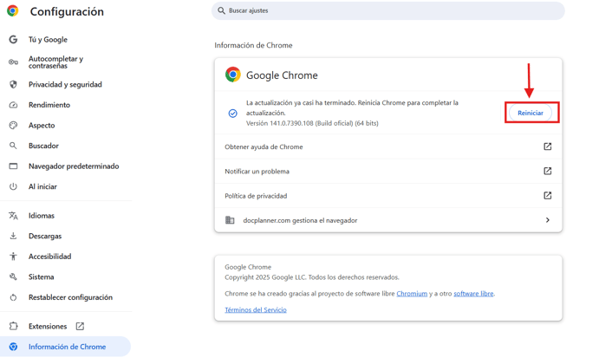This screenshot has width=599, height=364.
Task: Click the Idiomas translate icon
Action: [x=13, y=216]
